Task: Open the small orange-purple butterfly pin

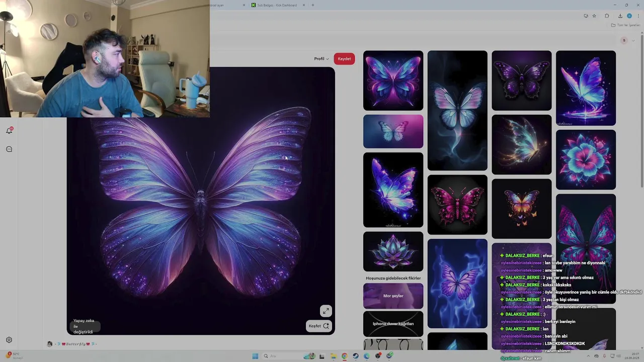Action: [521, 209]
